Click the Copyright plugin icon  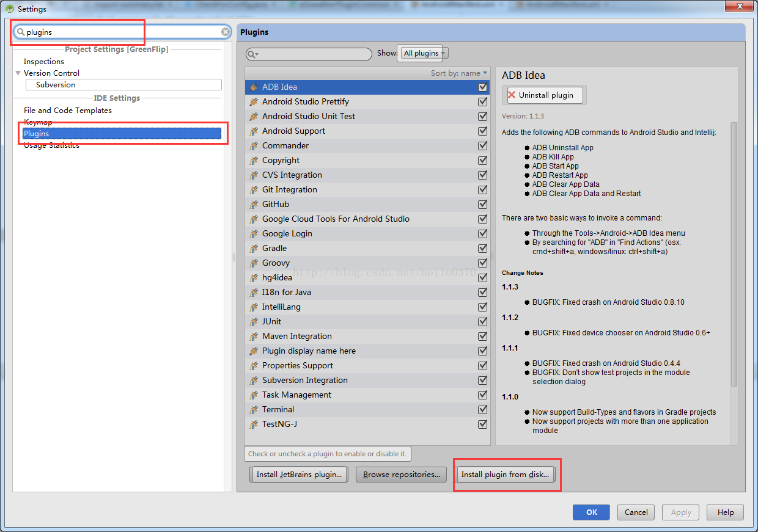tap(254, 160)
